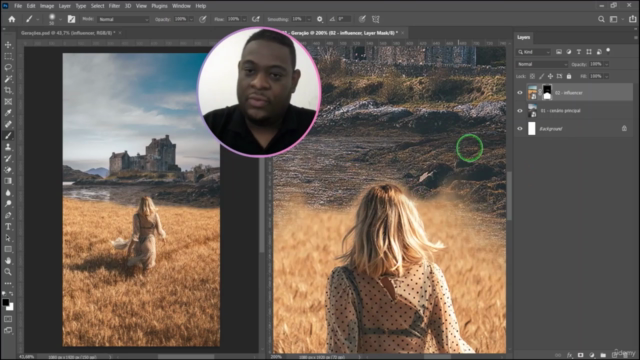
Task: Select the Gradient tool
Action: [8, 181]
